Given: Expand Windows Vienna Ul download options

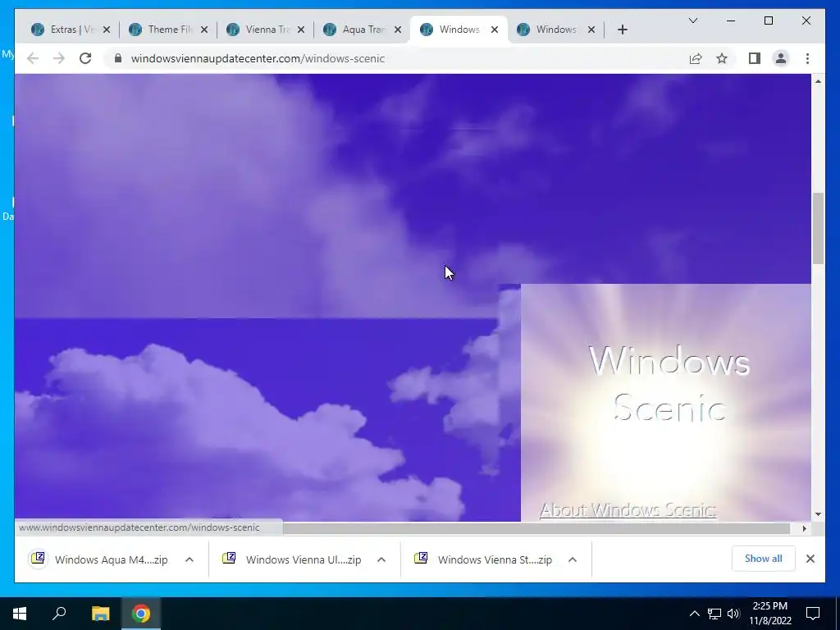Looking at the screenshot, I should pyautogui.click(x=381, y=559).
